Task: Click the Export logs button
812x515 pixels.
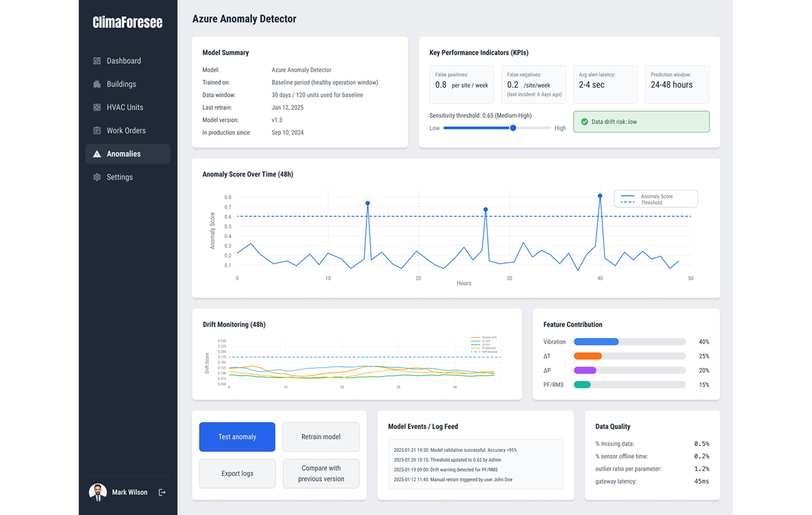Action: point(237,473)
